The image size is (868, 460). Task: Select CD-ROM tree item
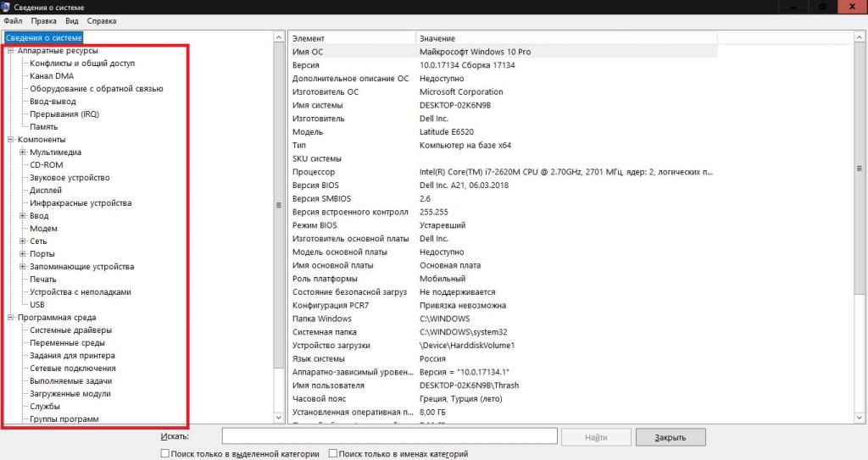[47, 165]
